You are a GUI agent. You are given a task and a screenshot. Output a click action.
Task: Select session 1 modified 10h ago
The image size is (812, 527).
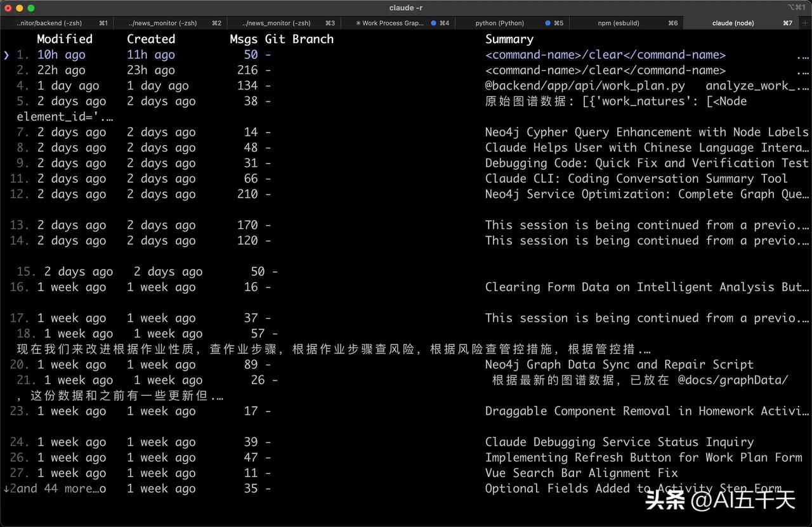pyautogui.click(x=406, y=55)
